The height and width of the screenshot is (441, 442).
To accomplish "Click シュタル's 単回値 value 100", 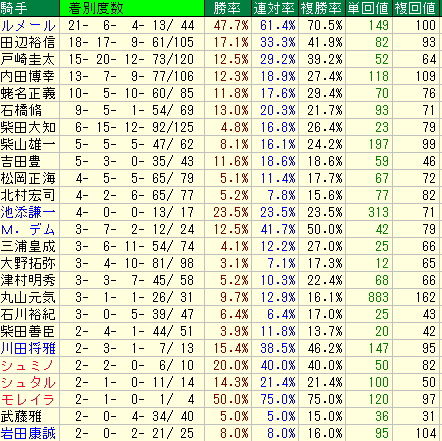I will coord(379,383).
